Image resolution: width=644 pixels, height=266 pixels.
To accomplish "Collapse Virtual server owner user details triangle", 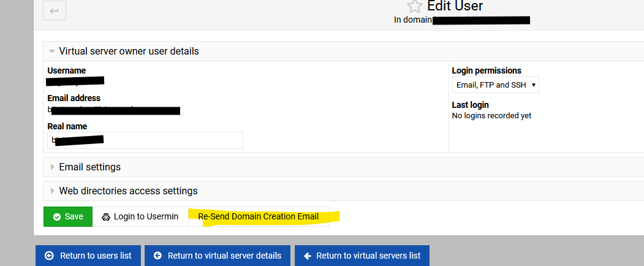I will 52,51.
